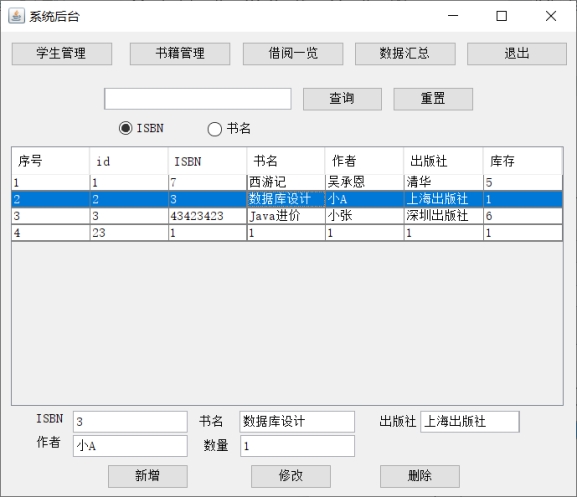
Task: Click the 出版社 column header
Action: tap(443, 161)
